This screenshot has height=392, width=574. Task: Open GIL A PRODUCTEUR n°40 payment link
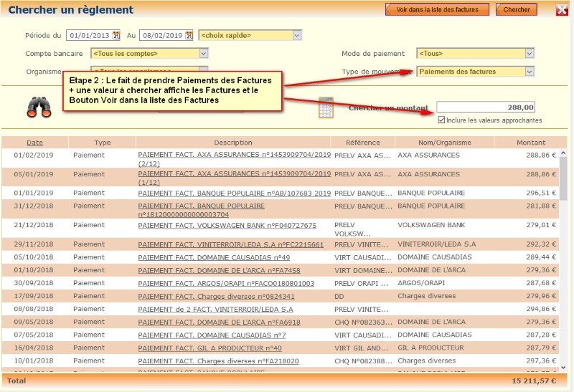210,348
